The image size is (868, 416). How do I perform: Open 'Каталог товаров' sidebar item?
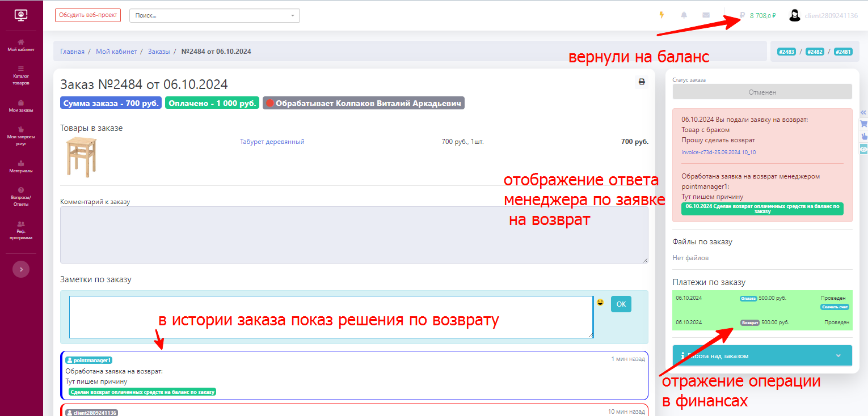coord(21,75)
